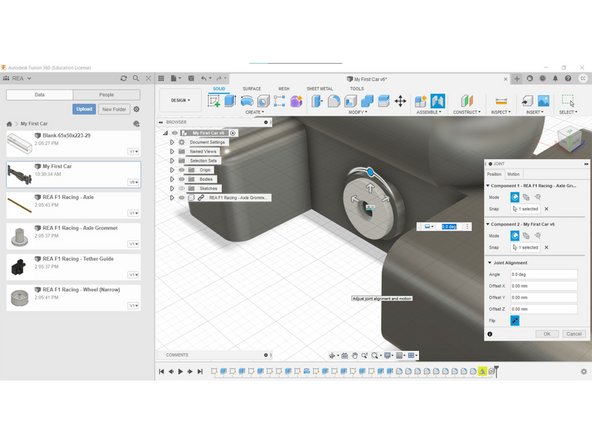The width and height of the screenshot is (592, 444).
Task: Toggle visibility of My First Car root
Action: (174, 133)
